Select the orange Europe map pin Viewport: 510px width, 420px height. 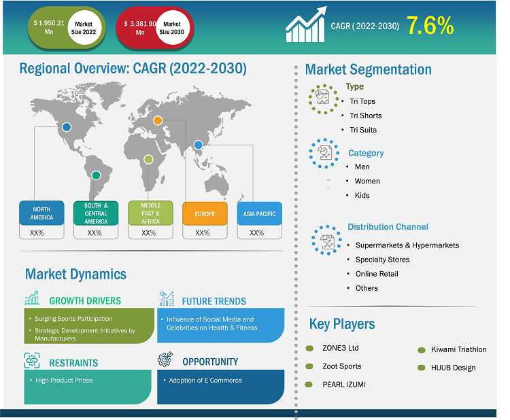click(x=158, y=121)
